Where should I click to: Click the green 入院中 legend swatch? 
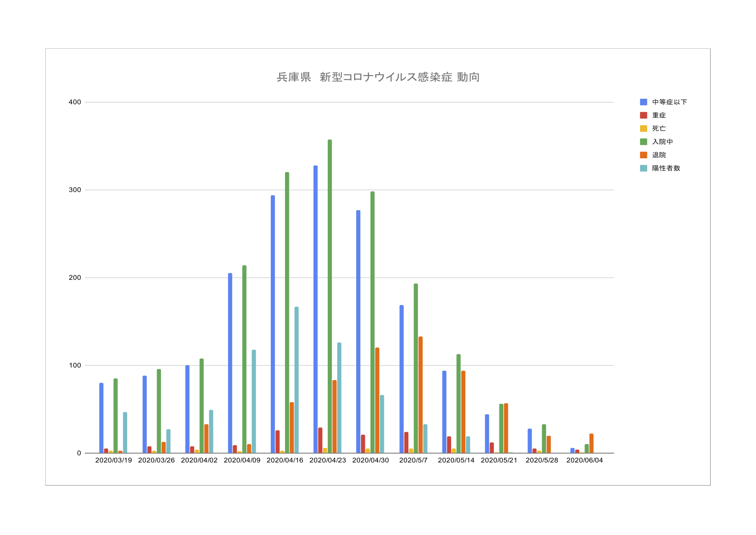(643, 142)
